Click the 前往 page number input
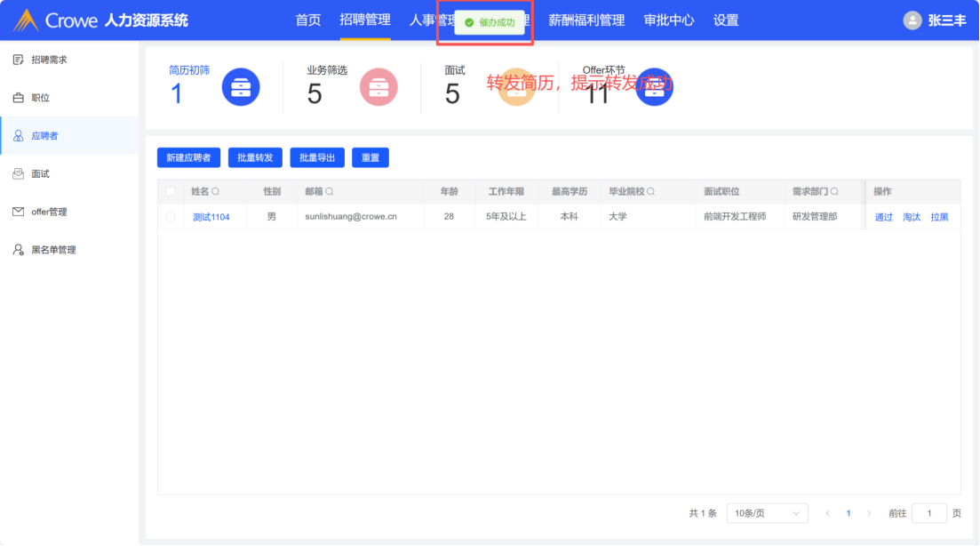This screenshot has width=980, height=546. pos(928,513)
